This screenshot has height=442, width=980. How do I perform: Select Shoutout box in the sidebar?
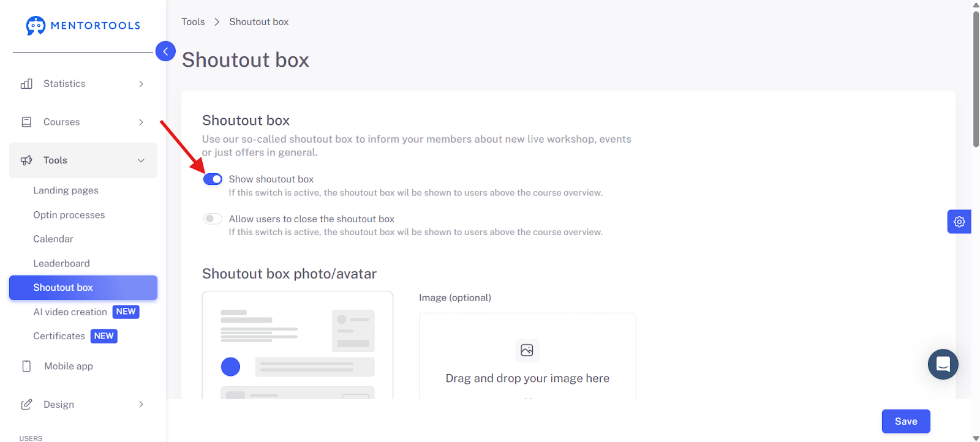point(83,288)
